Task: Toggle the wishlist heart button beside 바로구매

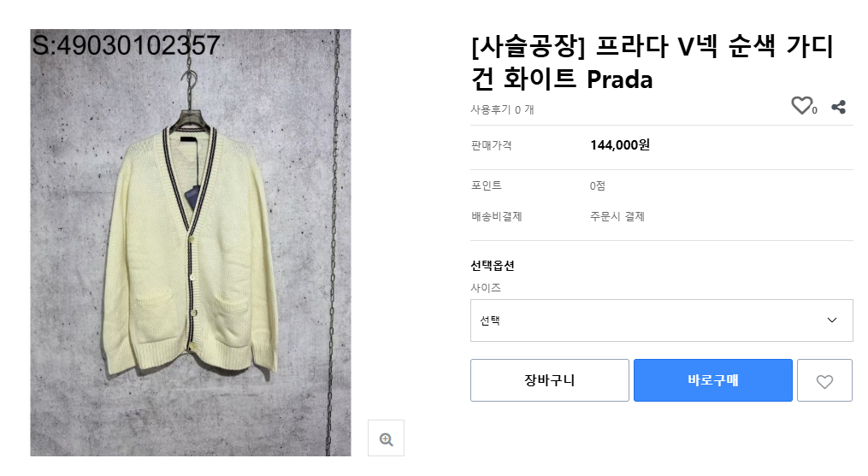Action: (824, 381)
